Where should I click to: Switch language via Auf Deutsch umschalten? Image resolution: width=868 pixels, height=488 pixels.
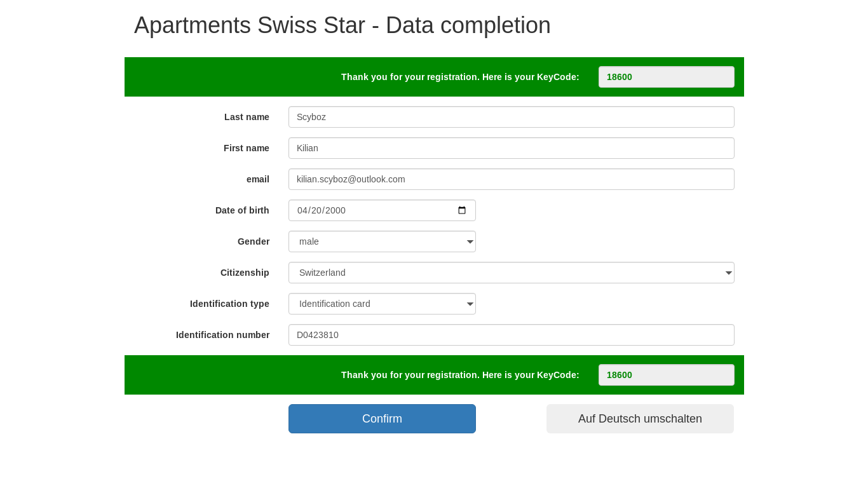(x=640, y=419)
